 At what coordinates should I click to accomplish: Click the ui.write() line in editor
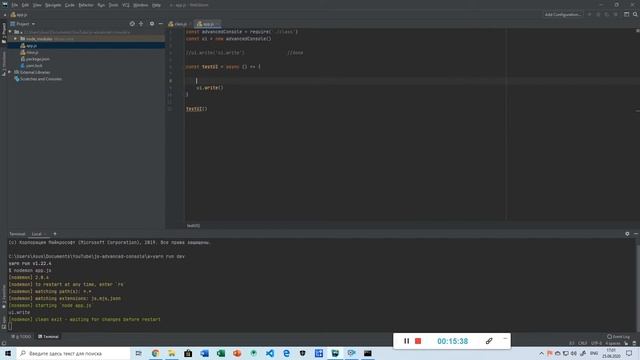210,88
